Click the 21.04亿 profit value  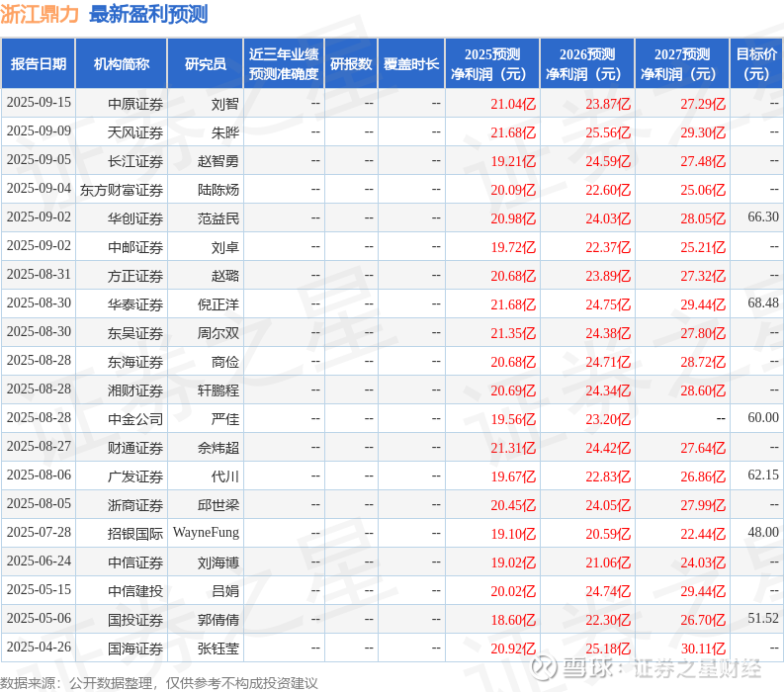[x=513, y=104]
